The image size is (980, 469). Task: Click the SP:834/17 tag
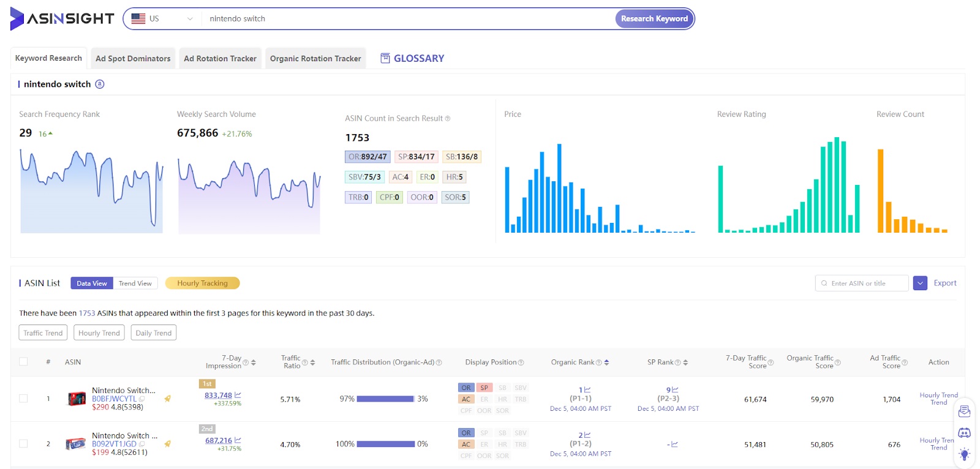point(416,157)
